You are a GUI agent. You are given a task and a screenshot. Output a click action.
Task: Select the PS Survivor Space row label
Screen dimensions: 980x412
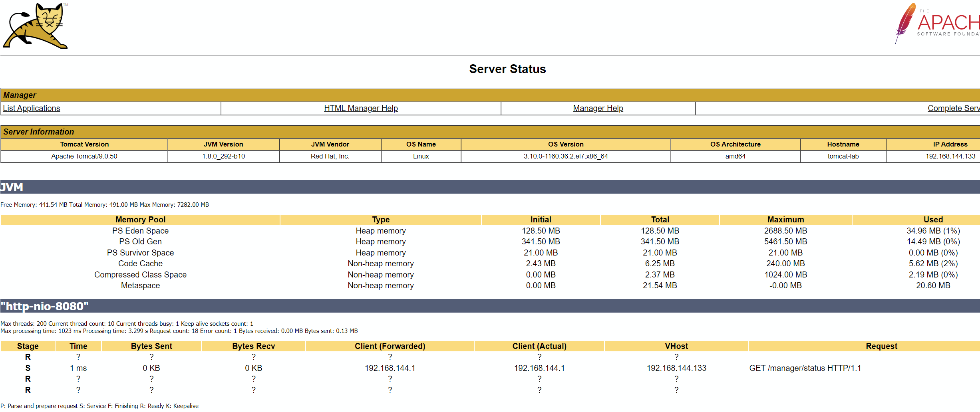[140, 253]
